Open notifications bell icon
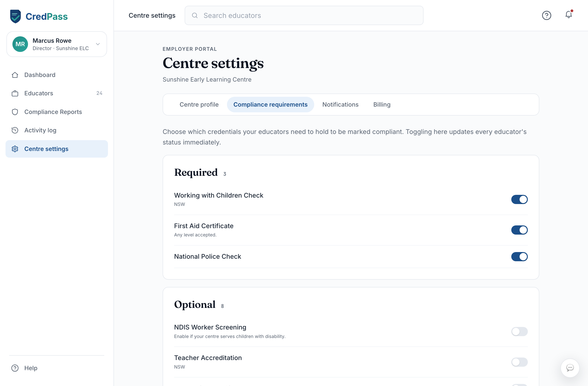 (569, 15)
